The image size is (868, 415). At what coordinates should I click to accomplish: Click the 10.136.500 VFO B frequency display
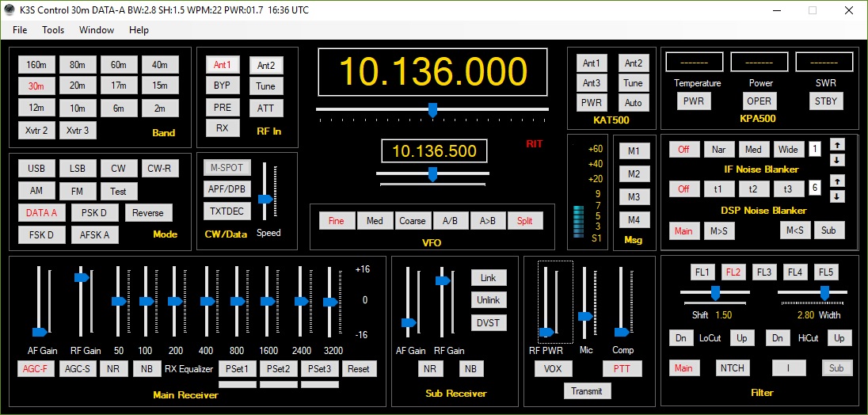coord(434,151)
